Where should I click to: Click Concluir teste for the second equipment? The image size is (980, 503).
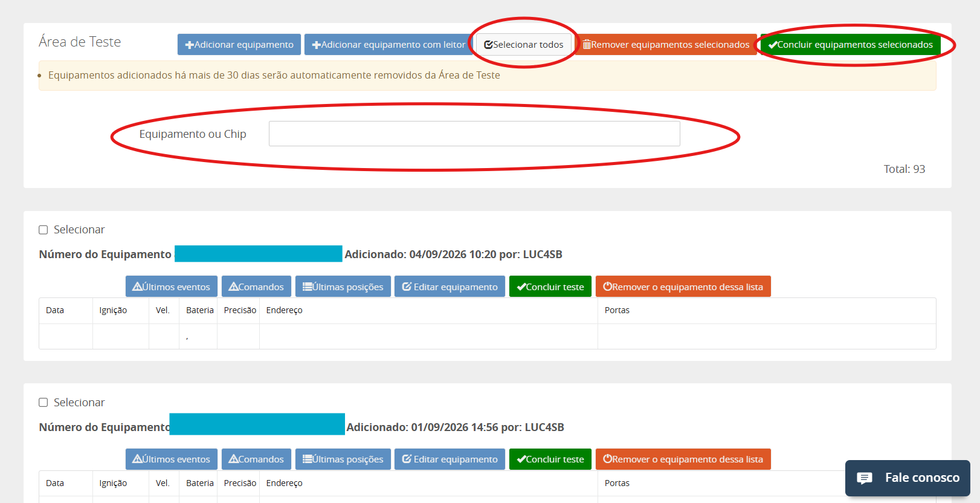coord(550,459)
